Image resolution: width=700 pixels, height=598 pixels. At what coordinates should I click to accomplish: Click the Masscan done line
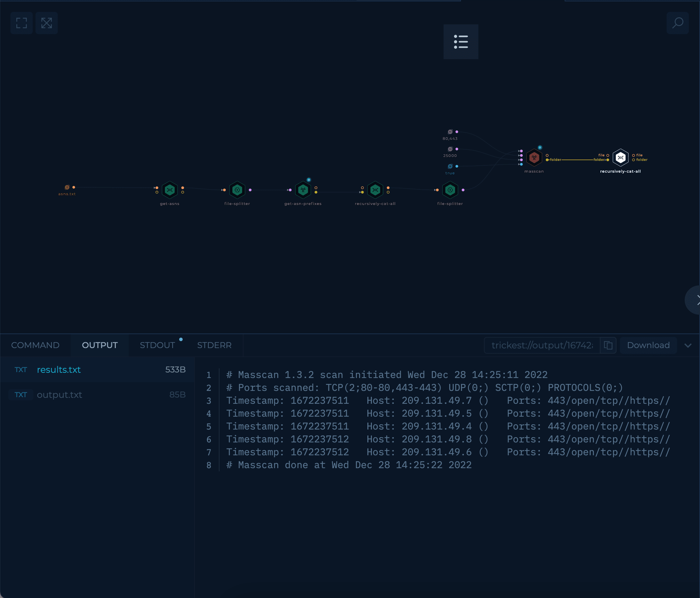click(349, 465)
